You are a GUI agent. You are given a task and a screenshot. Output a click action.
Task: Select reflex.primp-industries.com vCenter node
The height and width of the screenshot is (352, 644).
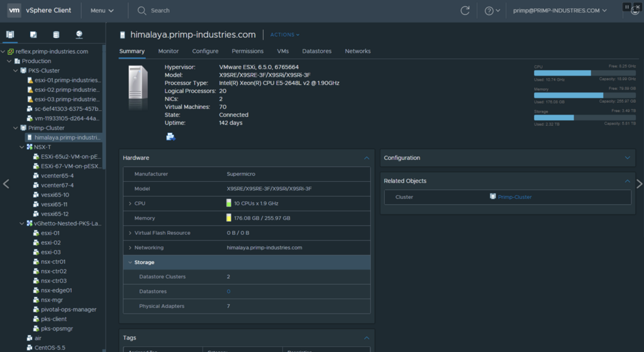coord(52,52)
